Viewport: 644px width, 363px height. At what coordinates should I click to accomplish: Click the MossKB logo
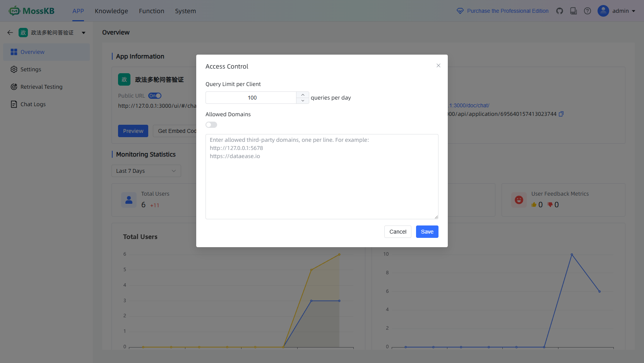tap(32, 11)
